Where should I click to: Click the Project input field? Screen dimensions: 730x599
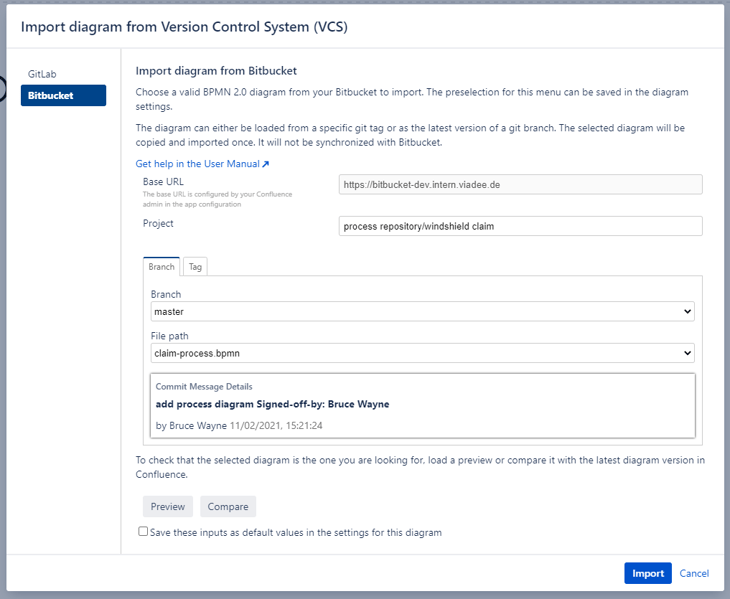pyautogui.click(x=520, y=226)
